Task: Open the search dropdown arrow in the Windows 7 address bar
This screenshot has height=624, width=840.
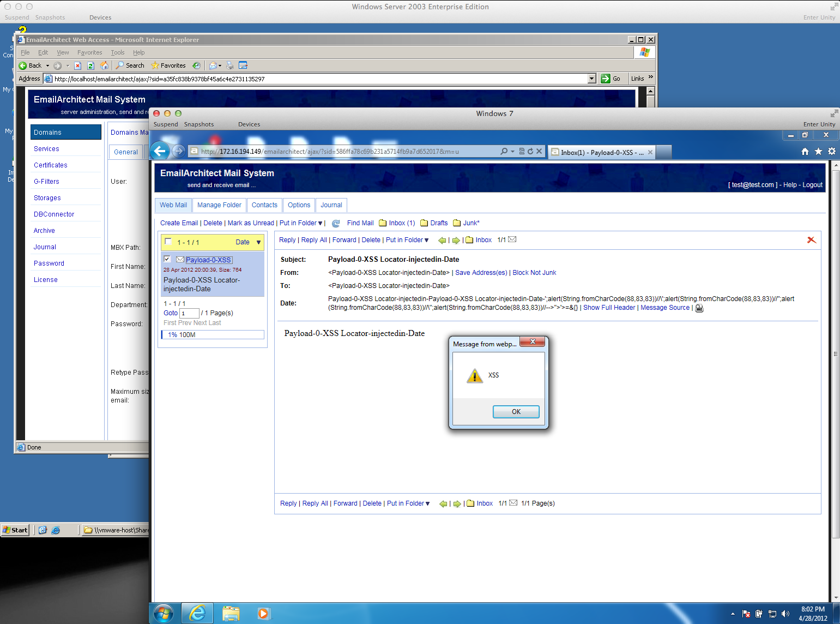Action: click(x=512, y=151)
